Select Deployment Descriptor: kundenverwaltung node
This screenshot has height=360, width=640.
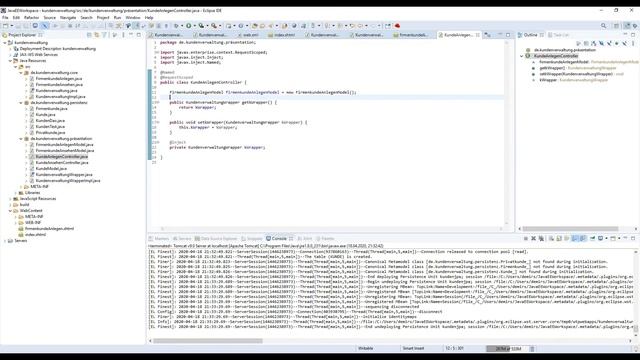[x=58, y=49]
